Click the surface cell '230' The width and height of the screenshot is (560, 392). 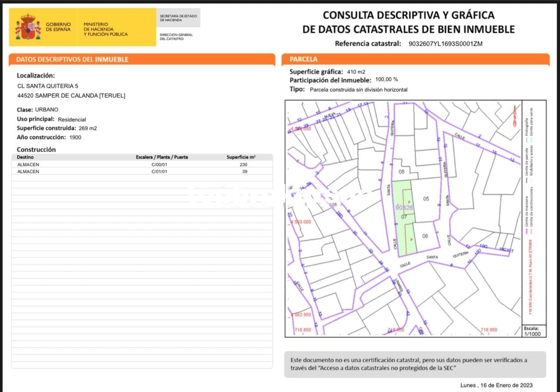tap(243, 165)
